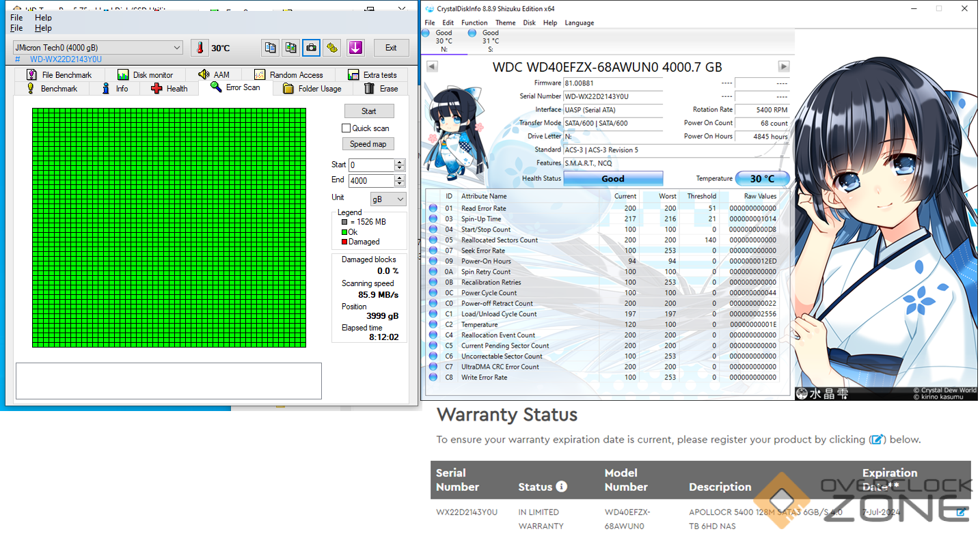Click the Status info circle icon
The width and height of the screenshot is (980, 536).
coord(562,487)
